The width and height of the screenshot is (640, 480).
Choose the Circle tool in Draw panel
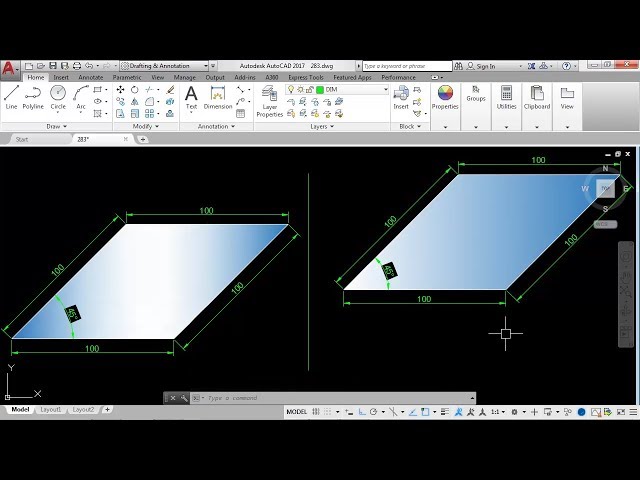pos(58,95)
